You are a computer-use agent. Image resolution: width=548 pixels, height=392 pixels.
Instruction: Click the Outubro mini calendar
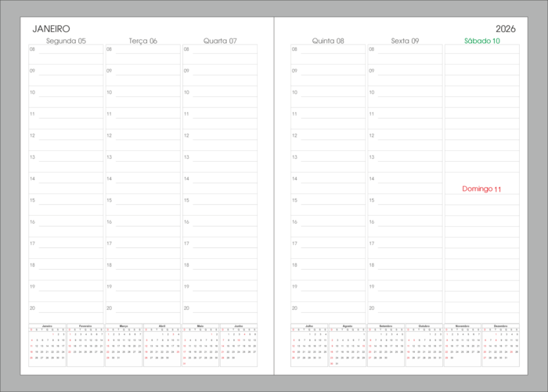[424, 345]
